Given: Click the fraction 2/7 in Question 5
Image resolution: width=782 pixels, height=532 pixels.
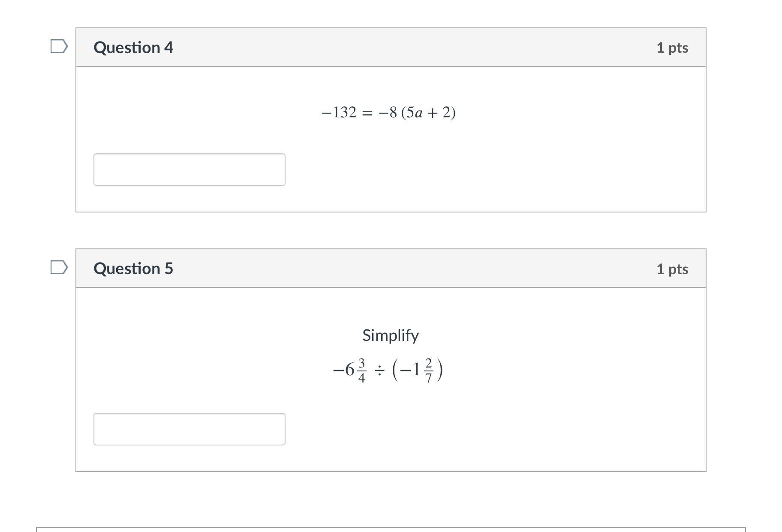Looking at the screenshot, I should click(x=428, y=371).
